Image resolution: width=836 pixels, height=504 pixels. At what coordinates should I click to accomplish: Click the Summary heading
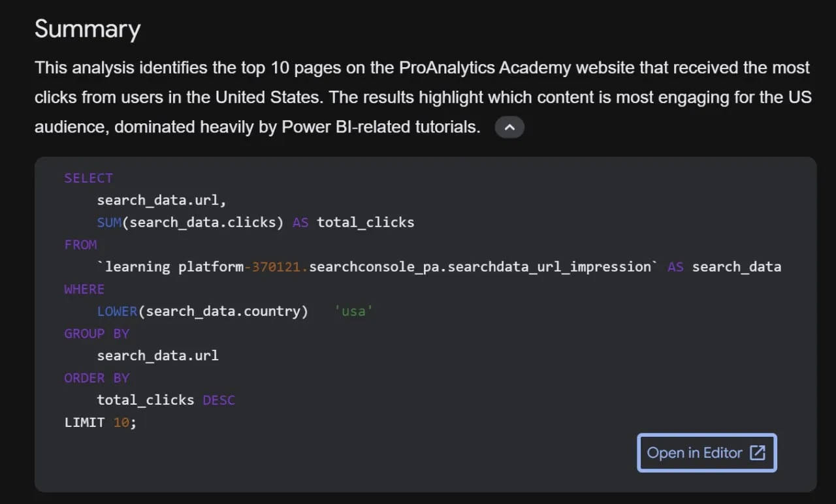tap(88, 29)
